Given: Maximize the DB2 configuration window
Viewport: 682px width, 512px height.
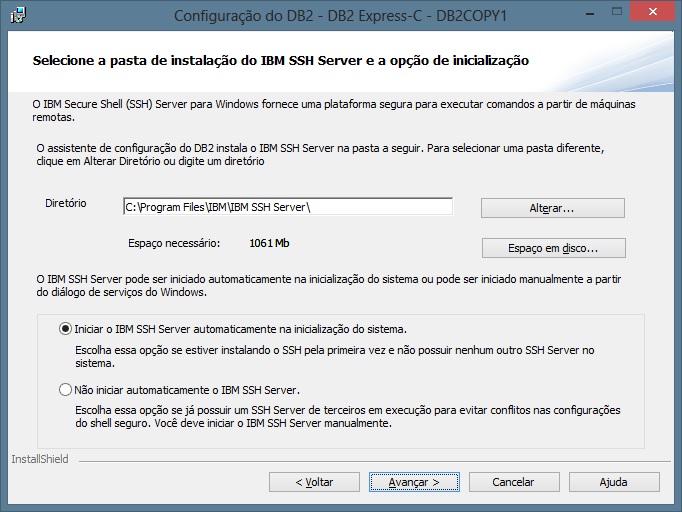Looking at the screenshot, I should point(607,13).
